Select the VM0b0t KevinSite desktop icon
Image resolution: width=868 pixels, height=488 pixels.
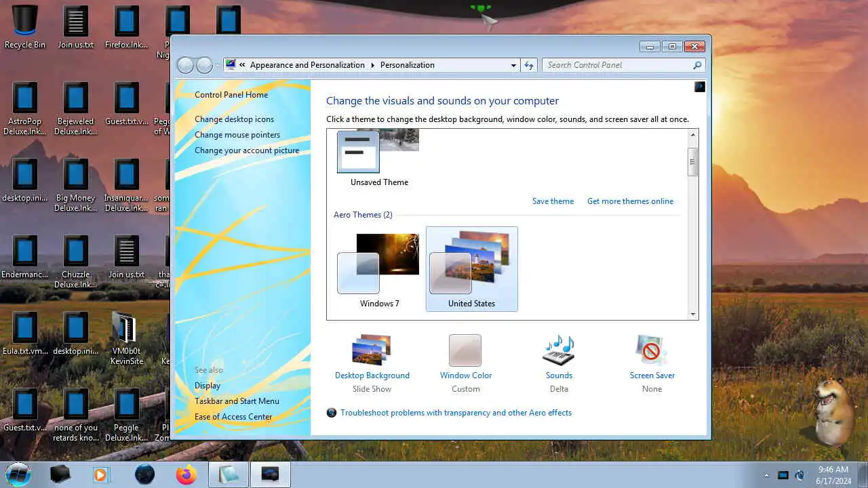pos(126,338)
